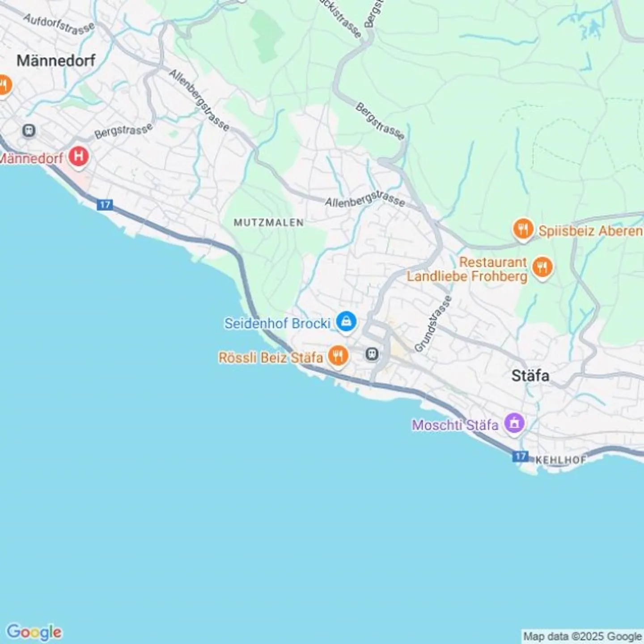Select the Moschti Stäfa purple marker
644x644 pixels.
514,423
